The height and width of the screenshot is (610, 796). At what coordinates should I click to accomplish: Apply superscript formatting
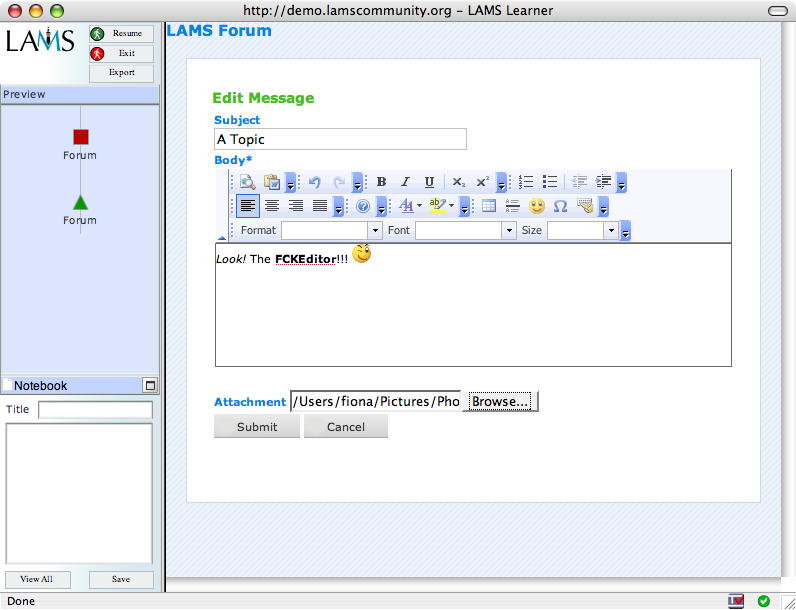coord(482,182)
